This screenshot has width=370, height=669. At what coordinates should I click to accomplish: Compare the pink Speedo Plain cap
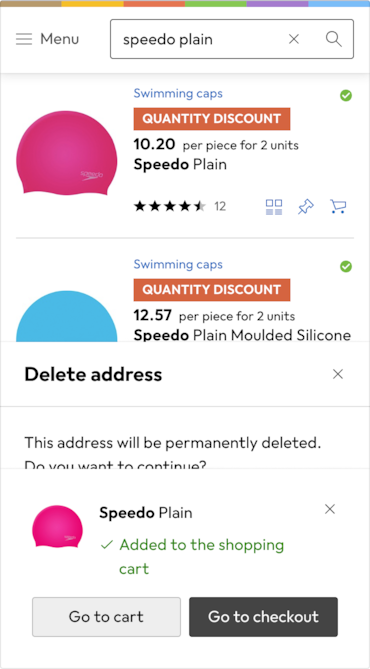click(x=274, y=207)
